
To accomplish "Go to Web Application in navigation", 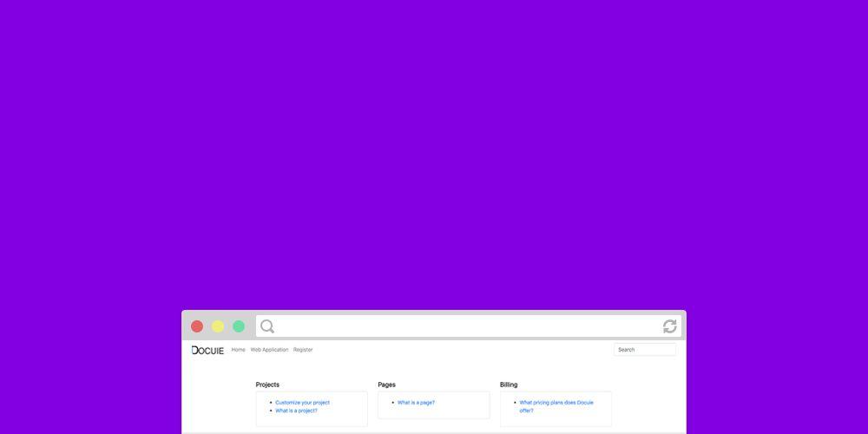I will click(269, 350).
